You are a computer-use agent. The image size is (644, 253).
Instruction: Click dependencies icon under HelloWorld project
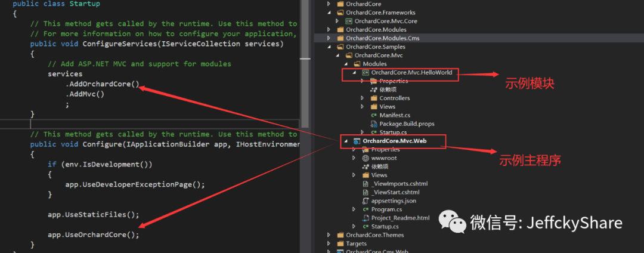pyautogui.click(x=374, y=90)
